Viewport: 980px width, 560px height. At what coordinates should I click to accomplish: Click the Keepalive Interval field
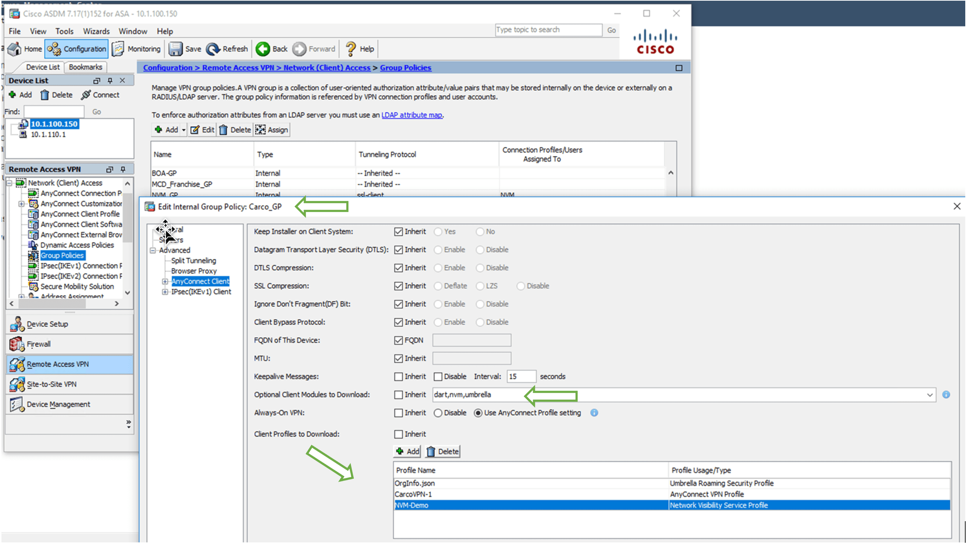click(521, 376)
